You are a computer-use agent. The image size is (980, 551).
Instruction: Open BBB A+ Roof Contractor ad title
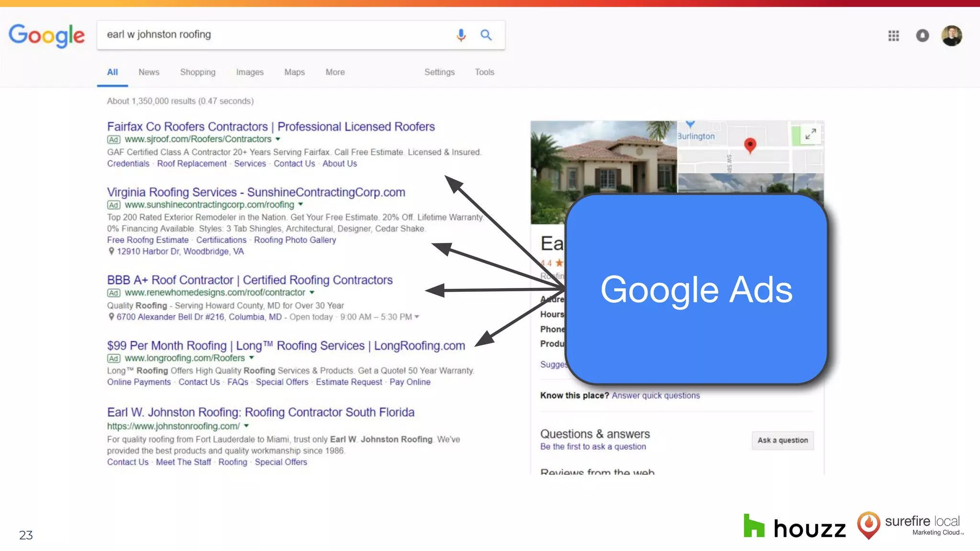click(x=250, y=280)
